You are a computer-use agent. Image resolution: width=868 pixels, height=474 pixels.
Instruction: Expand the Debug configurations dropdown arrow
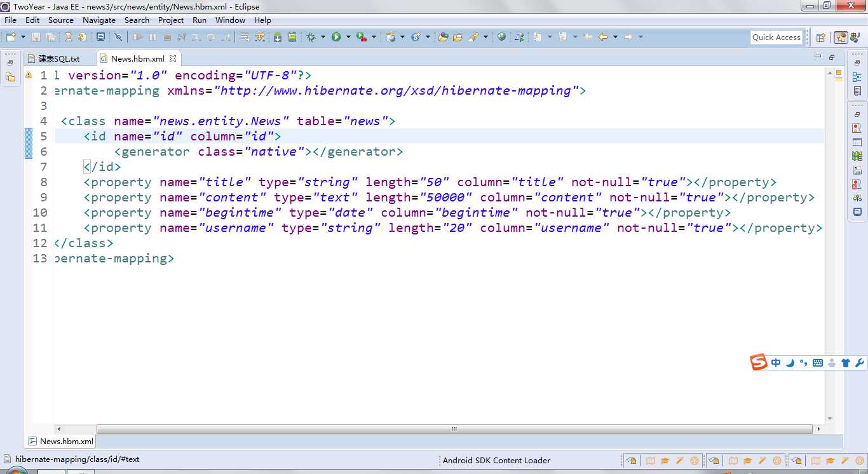323,37
